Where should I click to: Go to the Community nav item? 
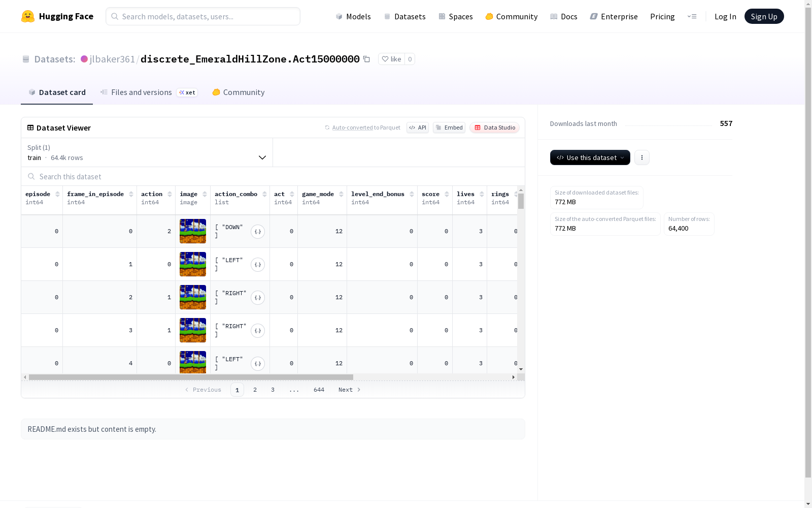[x=511, y=16]
